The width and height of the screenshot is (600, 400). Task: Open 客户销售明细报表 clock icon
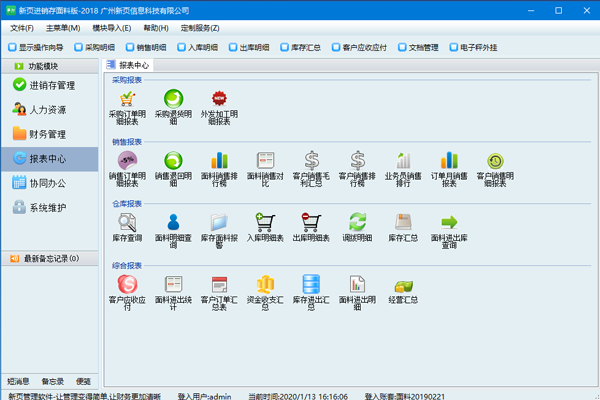pyautogui.click(x=495, y=161)
